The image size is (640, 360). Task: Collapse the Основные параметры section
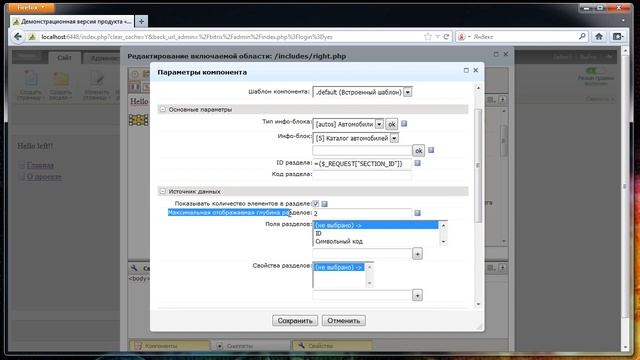[163, 109]
